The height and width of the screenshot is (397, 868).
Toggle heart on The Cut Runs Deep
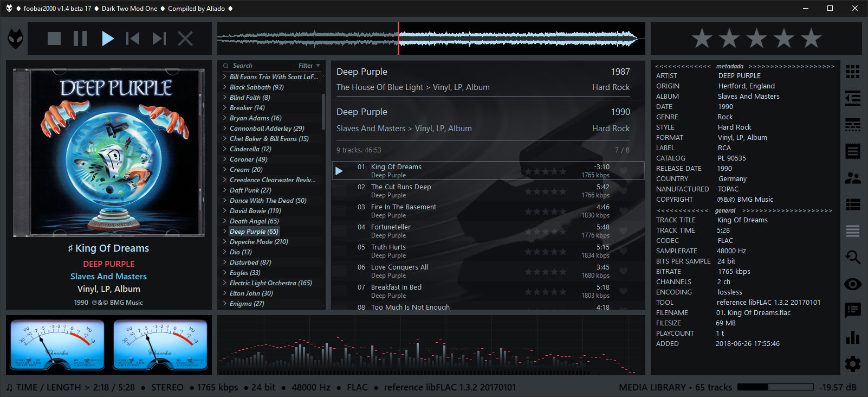coord(624,191)
